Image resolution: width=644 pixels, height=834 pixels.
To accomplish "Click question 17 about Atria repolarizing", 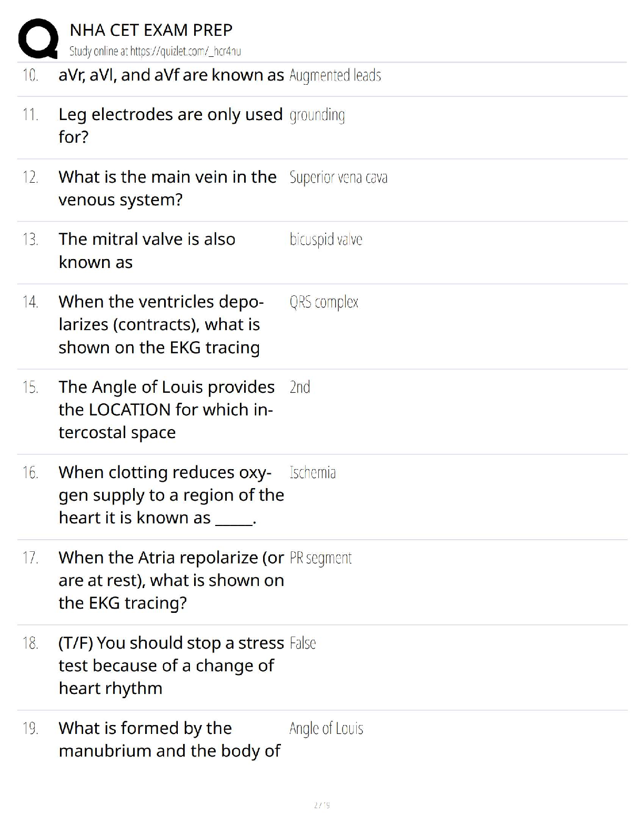I will (171, 580).
